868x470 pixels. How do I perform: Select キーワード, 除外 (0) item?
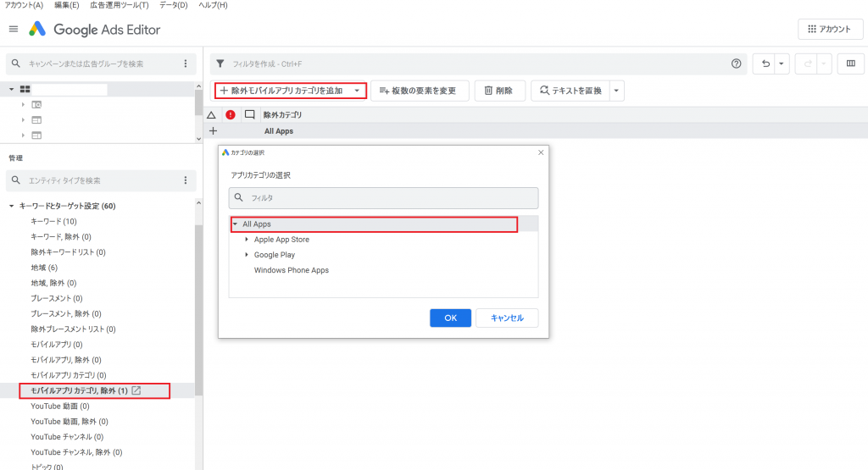point(61,236)
